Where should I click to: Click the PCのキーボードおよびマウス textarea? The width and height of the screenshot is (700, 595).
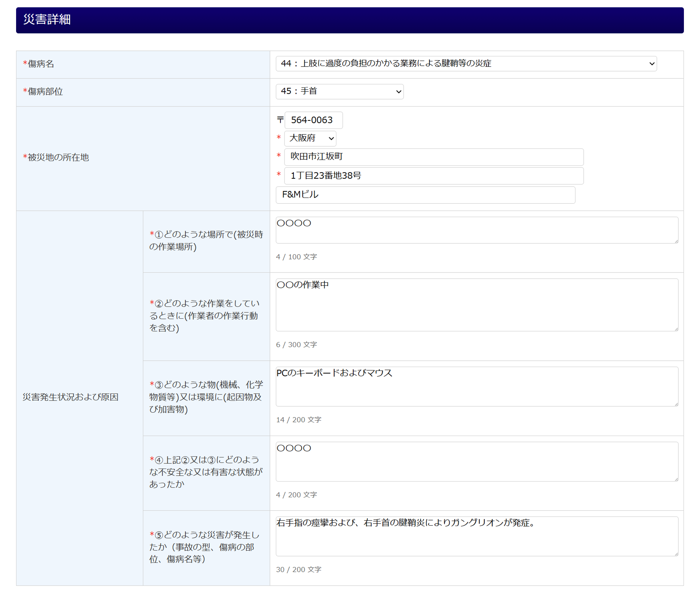point(476,386)
